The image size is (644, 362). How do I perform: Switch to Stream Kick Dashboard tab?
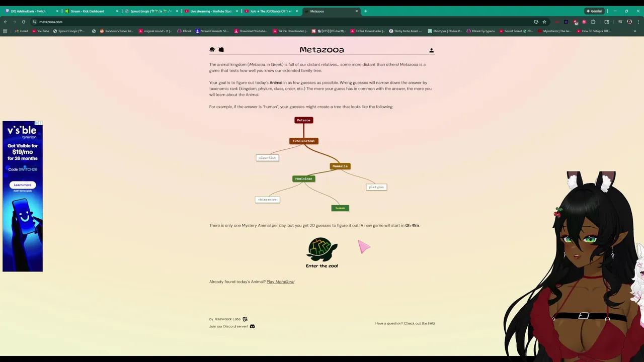click(91, 11)
